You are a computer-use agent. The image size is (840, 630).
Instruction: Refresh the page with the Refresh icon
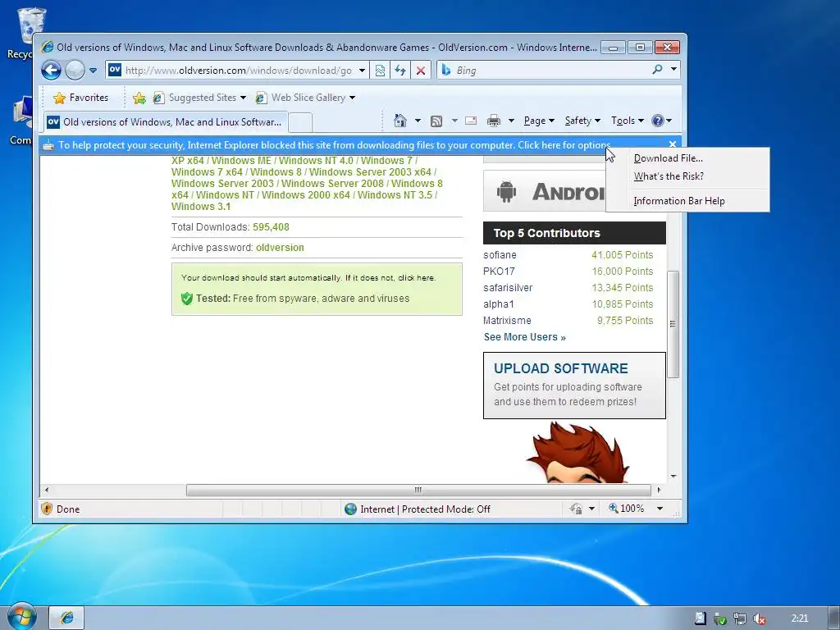pyautogui.click(x=400, y=71)
